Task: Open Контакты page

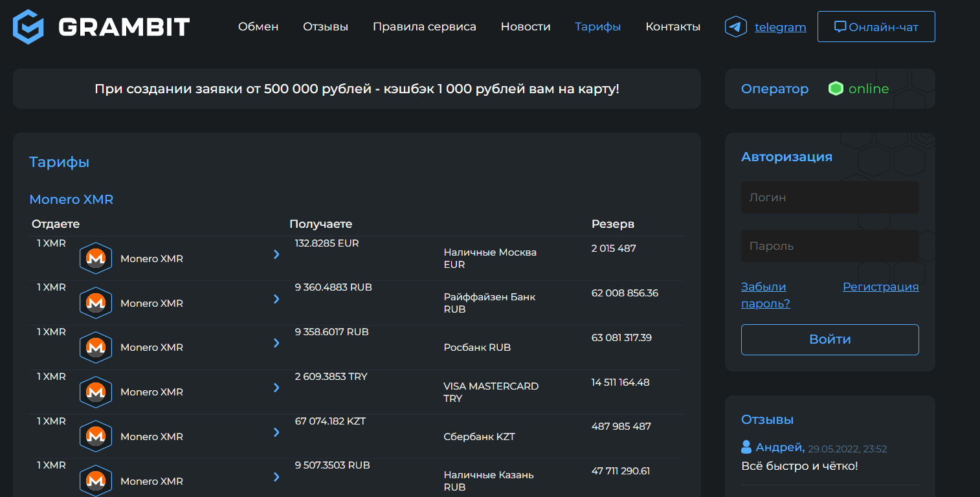Action: [673, 27]
